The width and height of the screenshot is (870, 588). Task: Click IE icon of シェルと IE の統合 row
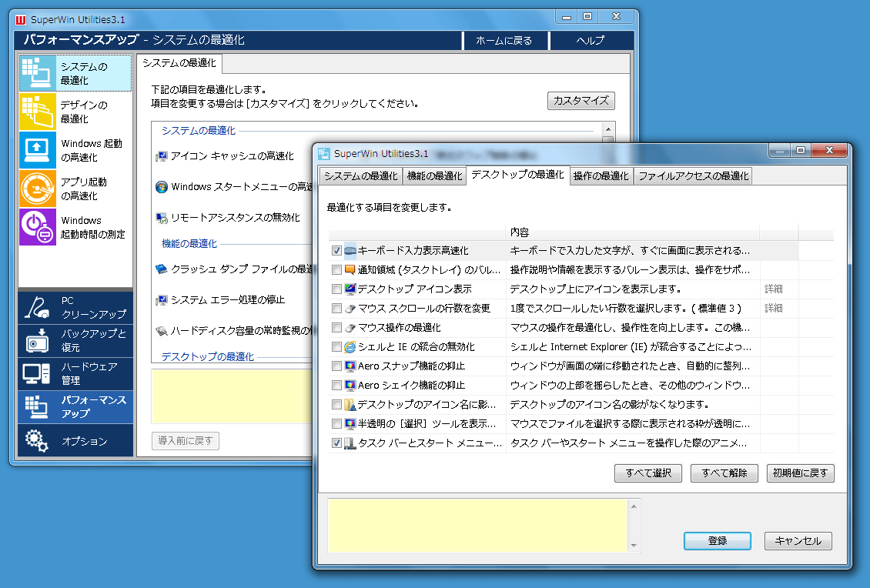pyautogui.click(x=350, y=347)
